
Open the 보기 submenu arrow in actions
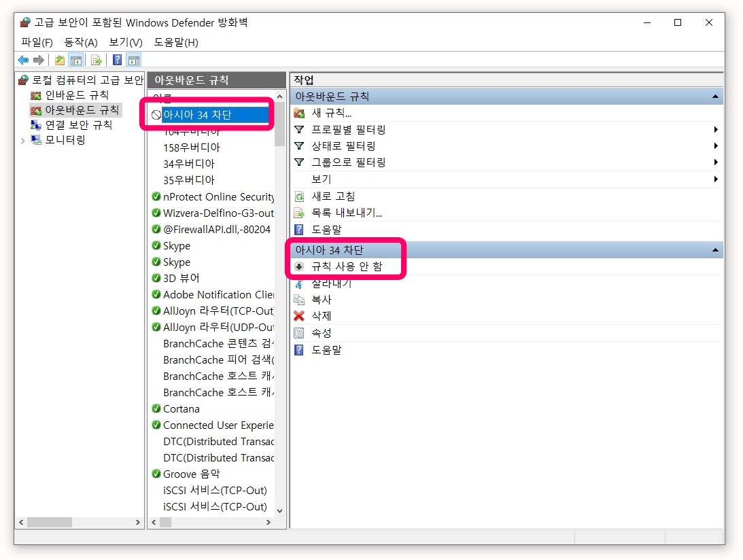716,179
